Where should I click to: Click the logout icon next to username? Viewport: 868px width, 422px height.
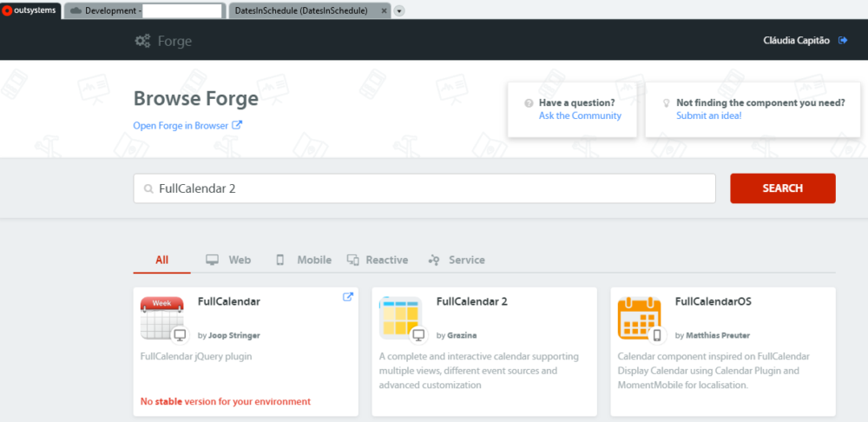point(843,41)
